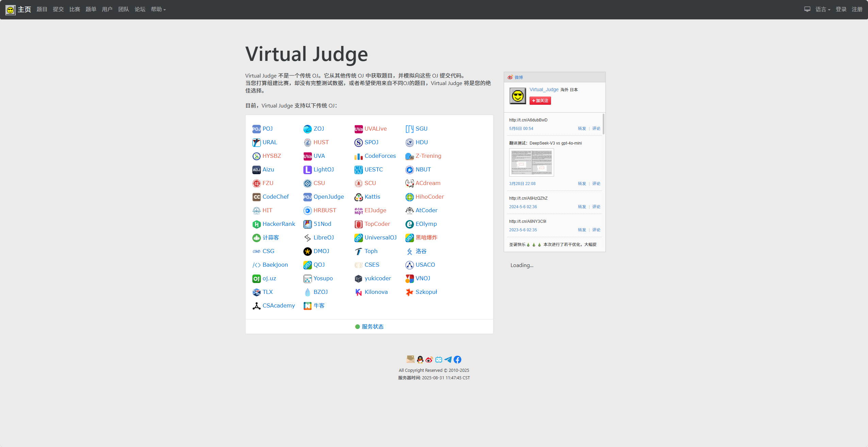Click the HackerRank green hexagon icon
Screen dimensions: 868x447
(x=256, y=224)
